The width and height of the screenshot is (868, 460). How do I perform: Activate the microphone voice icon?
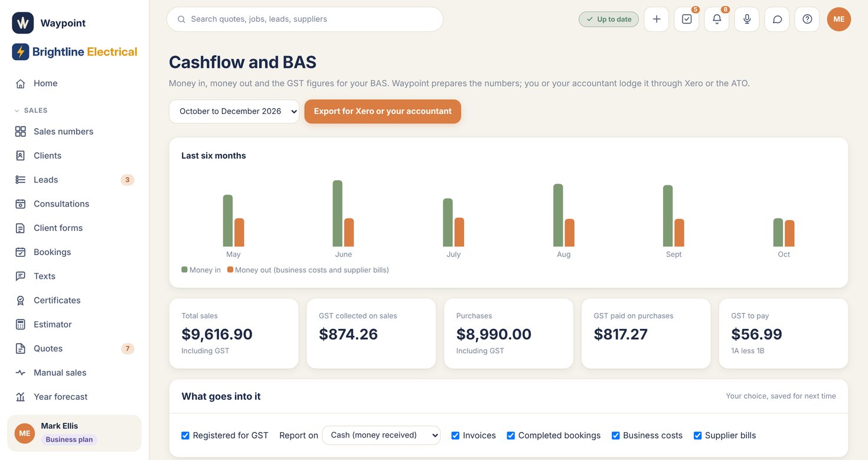747,19
